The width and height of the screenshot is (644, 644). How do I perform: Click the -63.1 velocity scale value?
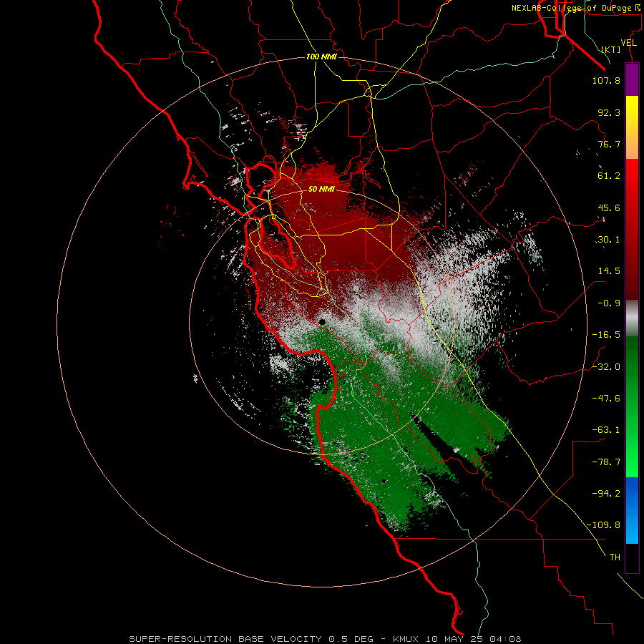pos(606,430)
